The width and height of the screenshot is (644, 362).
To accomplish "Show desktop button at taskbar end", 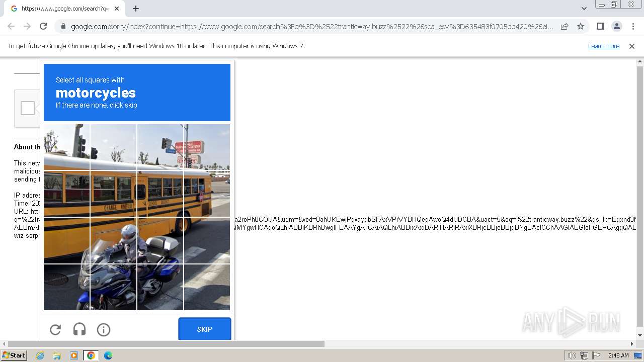I will [x=638, y=355].
